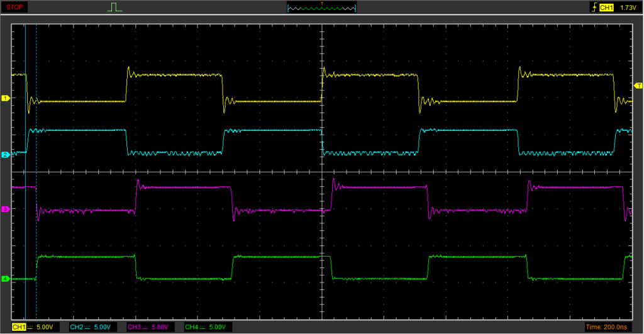The image size is (644, 334).
Task: Toggle the CH1 channel badge at bottom
Action: point(19,327)
